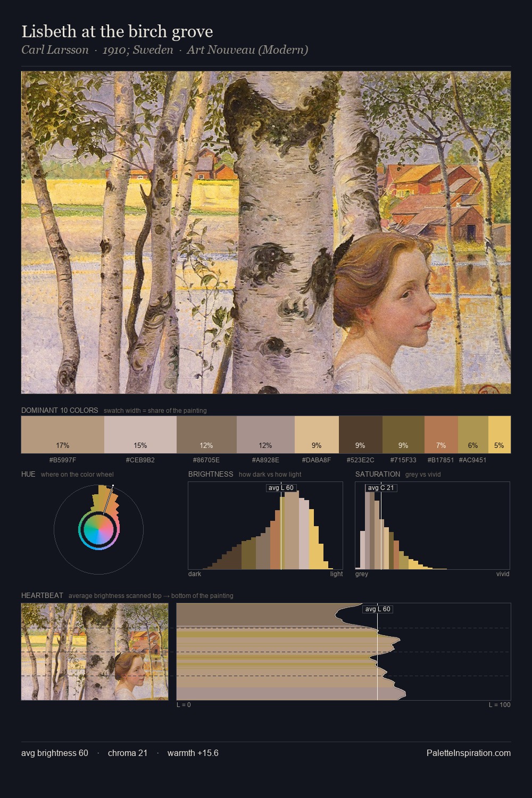Pick the 9% swatch #DABA8F
532x798 pixels.
click(317, 435)
